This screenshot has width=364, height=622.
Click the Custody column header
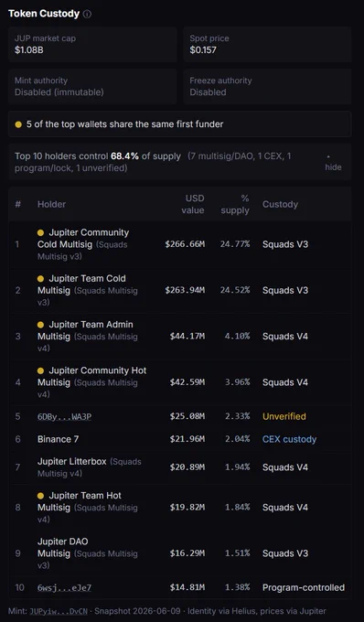pos(280,204)
